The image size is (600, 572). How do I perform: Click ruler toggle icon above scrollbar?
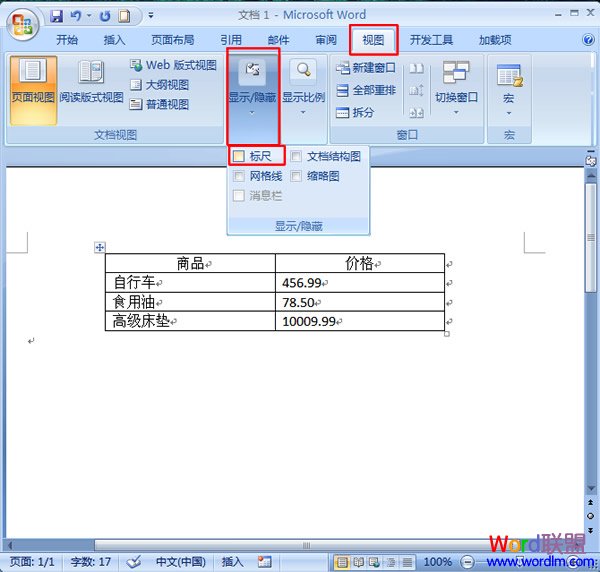click(590, 161)
